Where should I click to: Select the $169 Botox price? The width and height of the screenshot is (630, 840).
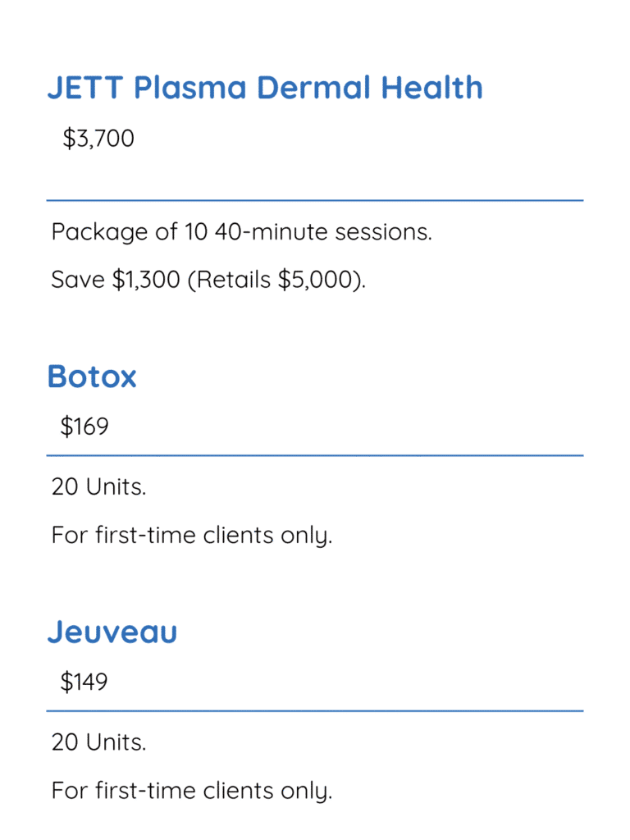click(84, 427)
